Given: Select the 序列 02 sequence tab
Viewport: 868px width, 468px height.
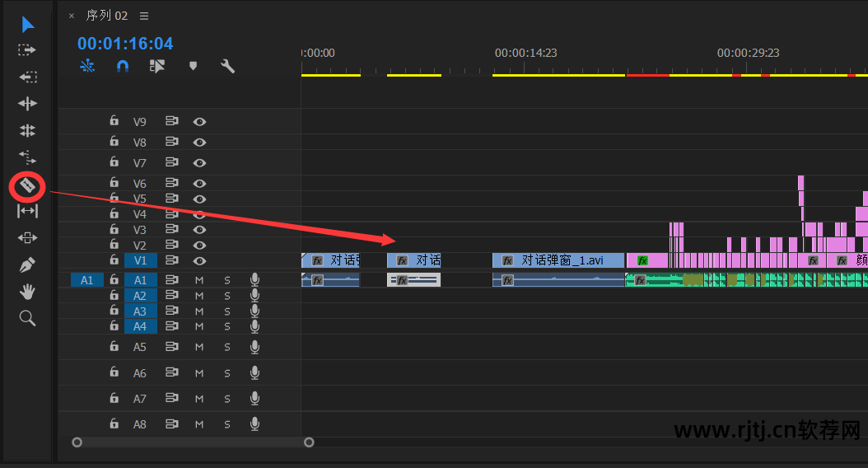Looking at the screenshot, I should pyautogui.click(x=107, y=16).
